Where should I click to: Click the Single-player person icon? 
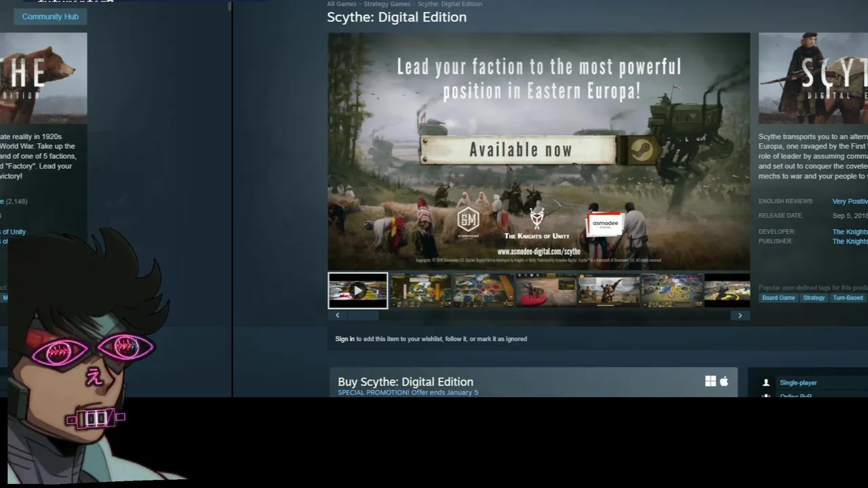tap(766, 383)
